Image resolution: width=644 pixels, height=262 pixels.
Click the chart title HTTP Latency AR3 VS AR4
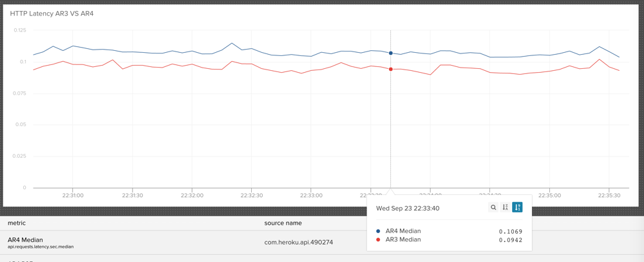52,14
